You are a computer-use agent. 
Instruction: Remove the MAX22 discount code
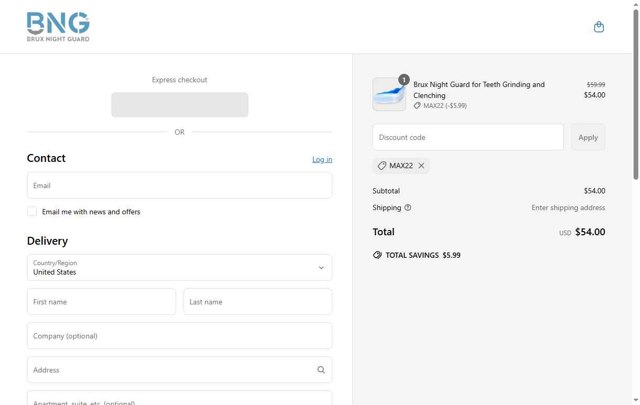(421, 166)
